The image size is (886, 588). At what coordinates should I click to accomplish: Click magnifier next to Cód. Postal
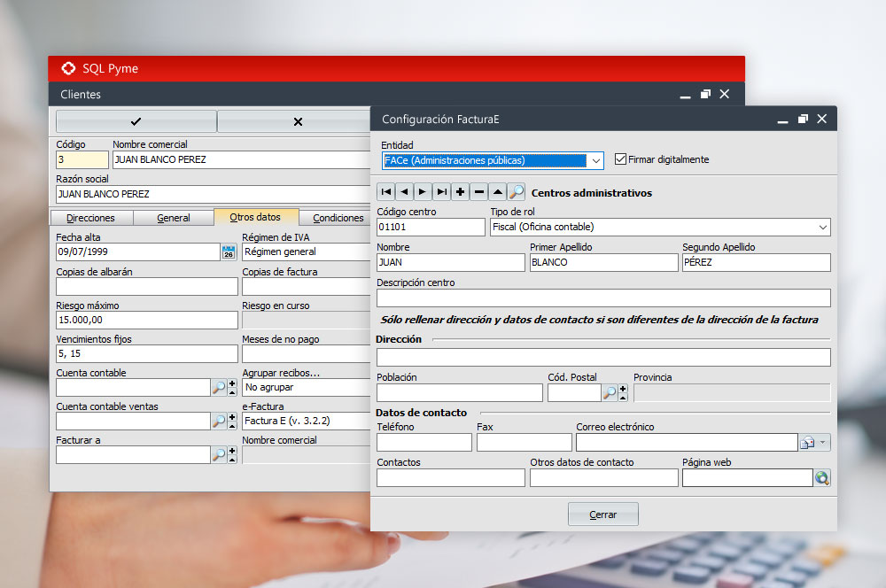point(610,393)
